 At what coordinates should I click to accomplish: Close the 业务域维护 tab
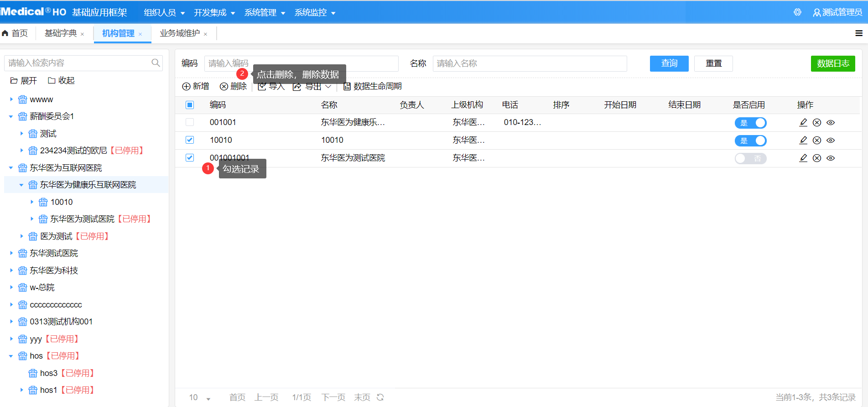tap(205, 34)
